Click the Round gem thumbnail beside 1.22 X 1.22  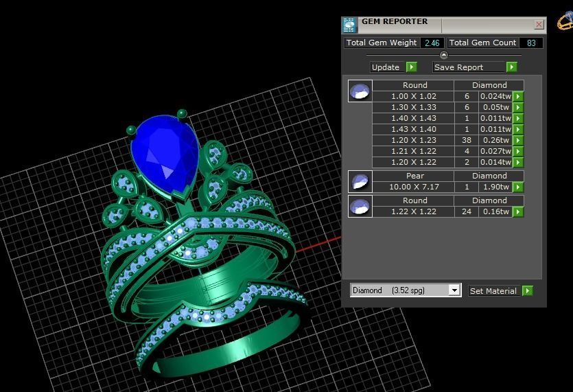(360, 206)
